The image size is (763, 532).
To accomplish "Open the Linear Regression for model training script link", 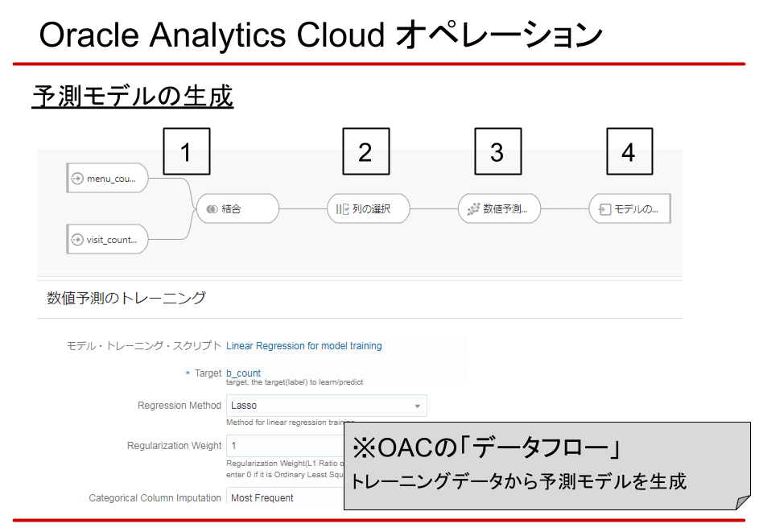I will coord(304,345).
